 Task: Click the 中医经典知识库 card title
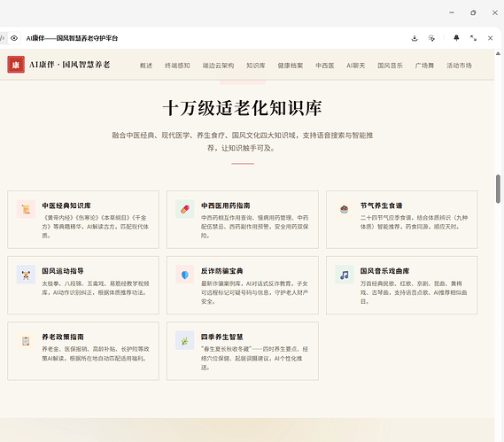click(66, 205)
